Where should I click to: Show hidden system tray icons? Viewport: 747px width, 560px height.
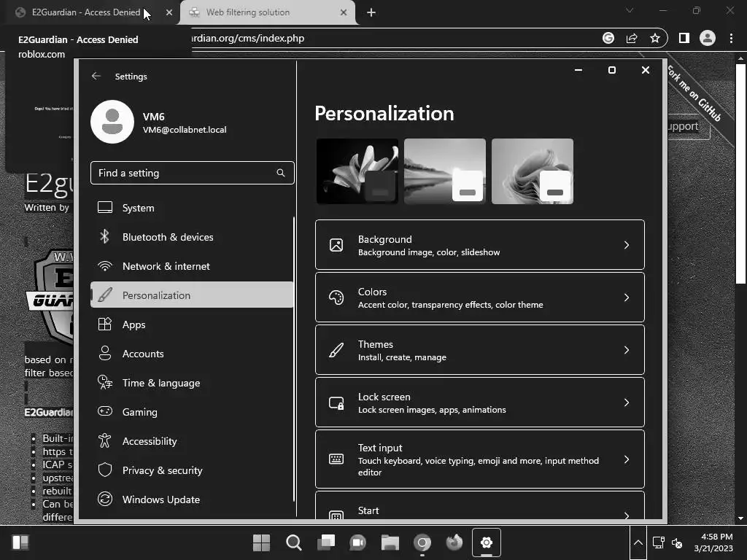(x=638, y=542)
